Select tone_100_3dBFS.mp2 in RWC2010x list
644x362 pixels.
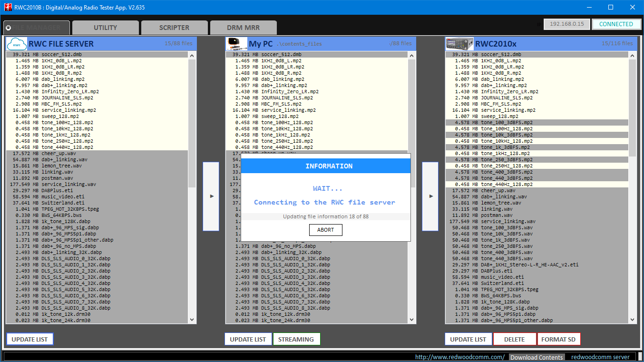click(507, 123)
